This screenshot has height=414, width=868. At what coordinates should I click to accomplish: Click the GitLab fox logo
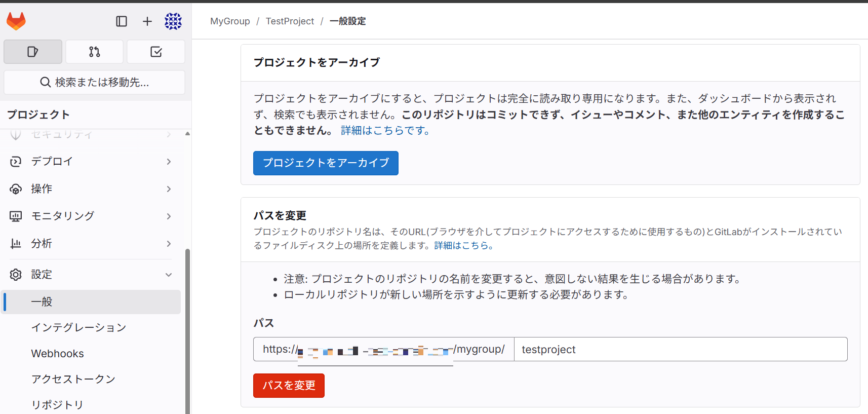point(16,21)
